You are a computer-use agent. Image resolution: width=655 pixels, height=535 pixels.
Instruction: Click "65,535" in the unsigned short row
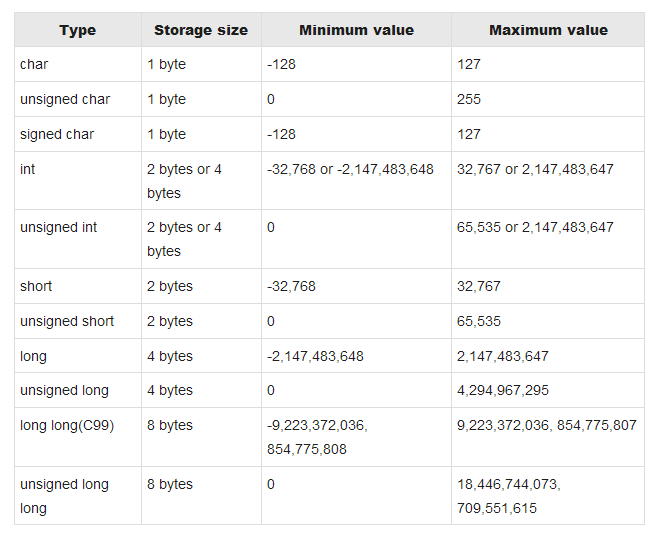pos(479,321)
